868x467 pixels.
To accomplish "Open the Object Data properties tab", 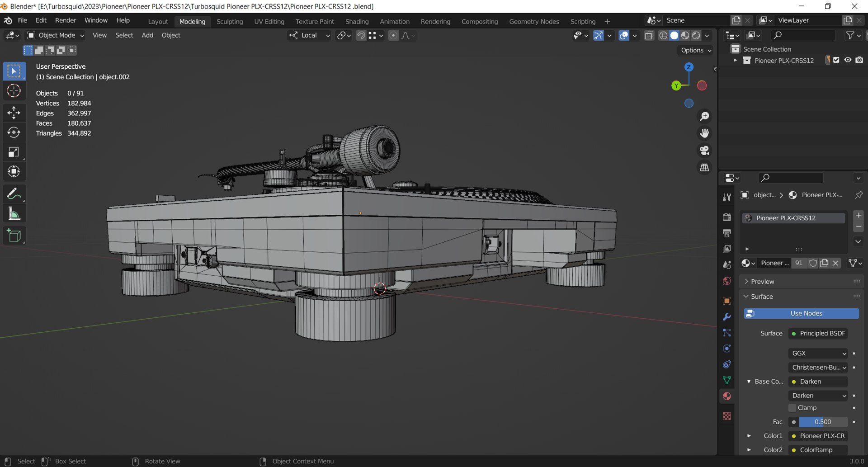I will point(727,380).
